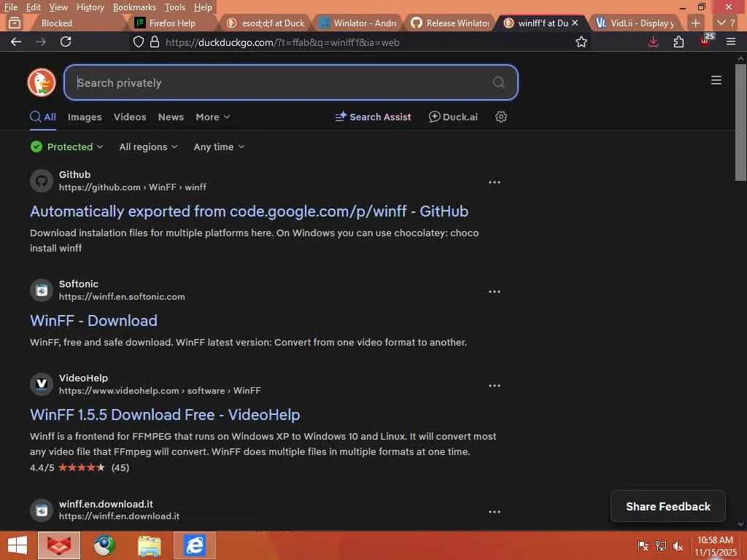Open the History menu
Screen dimensions: 747x560
[90, 7]
